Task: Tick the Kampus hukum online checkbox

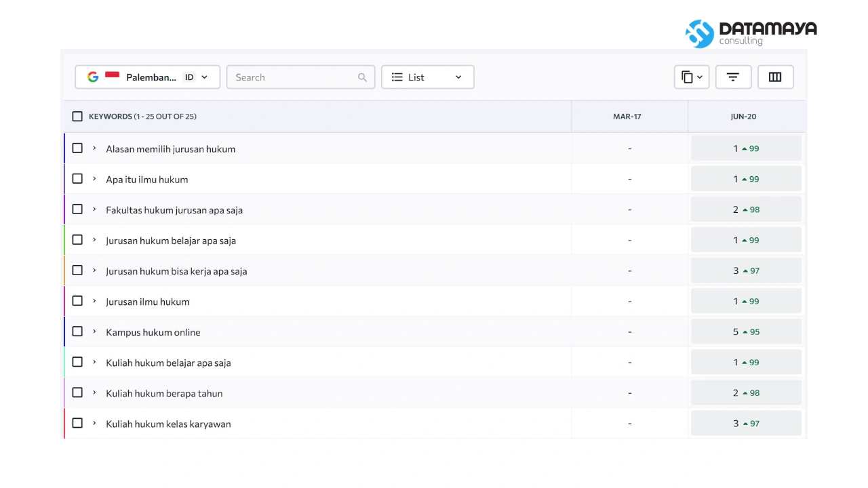Action: coord(77,331)
